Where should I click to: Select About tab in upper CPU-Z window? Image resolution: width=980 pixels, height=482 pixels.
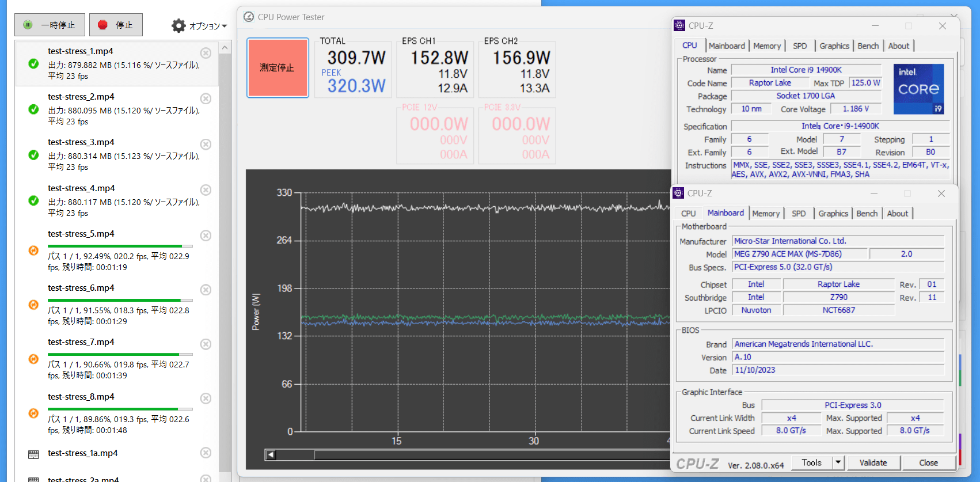pos(899,46)
